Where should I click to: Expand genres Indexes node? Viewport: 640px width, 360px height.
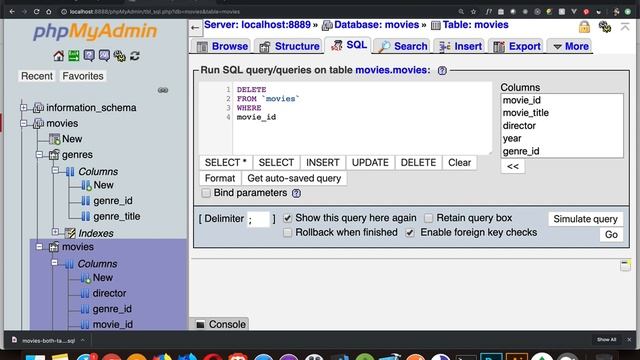[x=55, y=232]
